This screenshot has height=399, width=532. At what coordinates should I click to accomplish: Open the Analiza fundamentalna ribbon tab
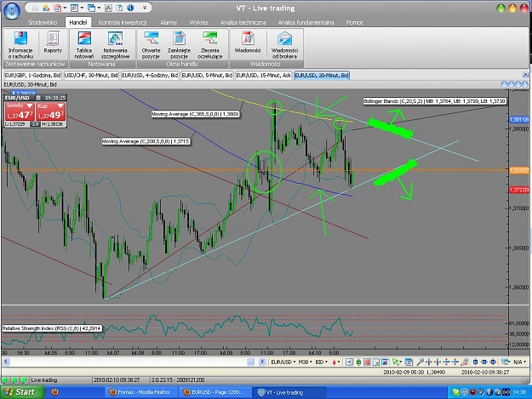[306, 22]
